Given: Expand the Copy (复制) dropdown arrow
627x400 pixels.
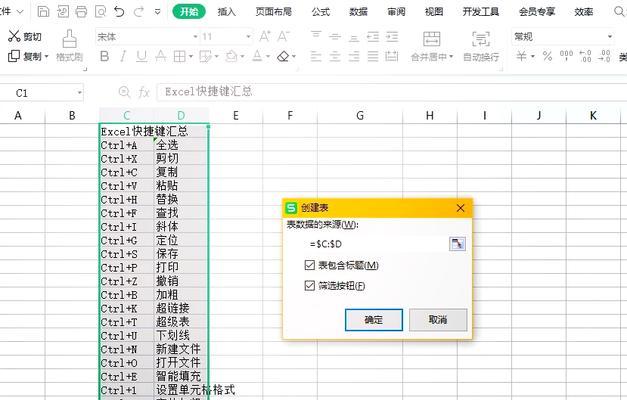Looking at the screenshot, I should click(x=46, y=56).
